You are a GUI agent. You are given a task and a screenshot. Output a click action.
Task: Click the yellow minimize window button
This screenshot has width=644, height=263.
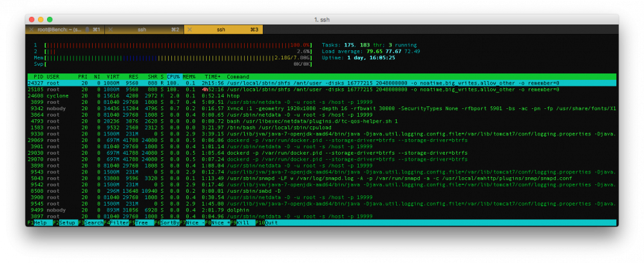click(41, 20)
